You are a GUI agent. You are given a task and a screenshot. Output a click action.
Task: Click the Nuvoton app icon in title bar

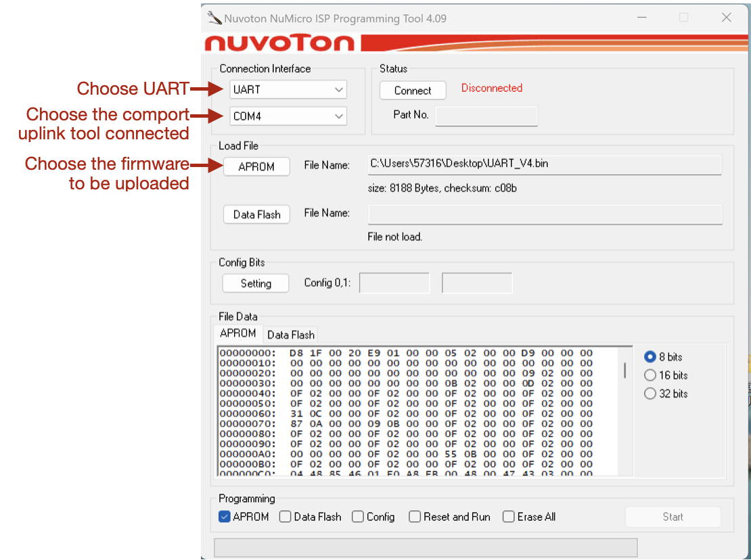coord(214,18)
